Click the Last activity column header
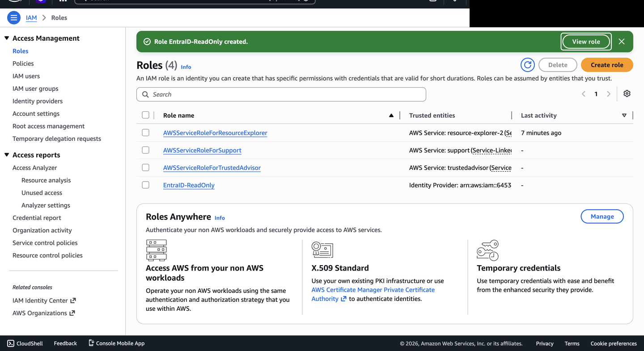The height and width of the screenshot is (351, 644). tap(539, 115)
